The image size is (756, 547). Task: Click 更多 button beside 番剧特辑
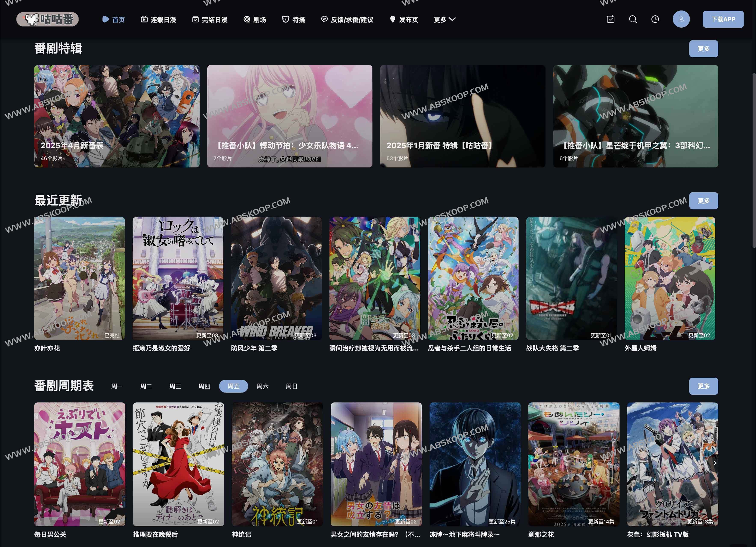click(x=703, y=49)
